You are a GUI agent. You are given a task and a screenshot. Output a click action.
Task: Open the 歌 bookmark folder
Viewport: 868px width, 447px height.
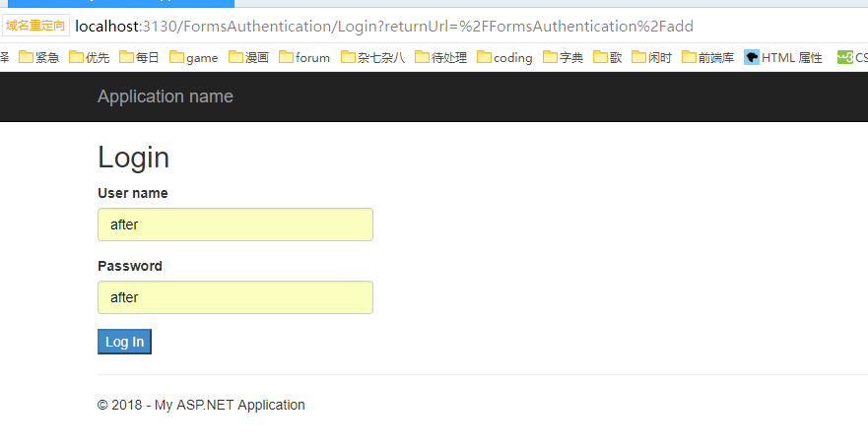click(607, 58)
